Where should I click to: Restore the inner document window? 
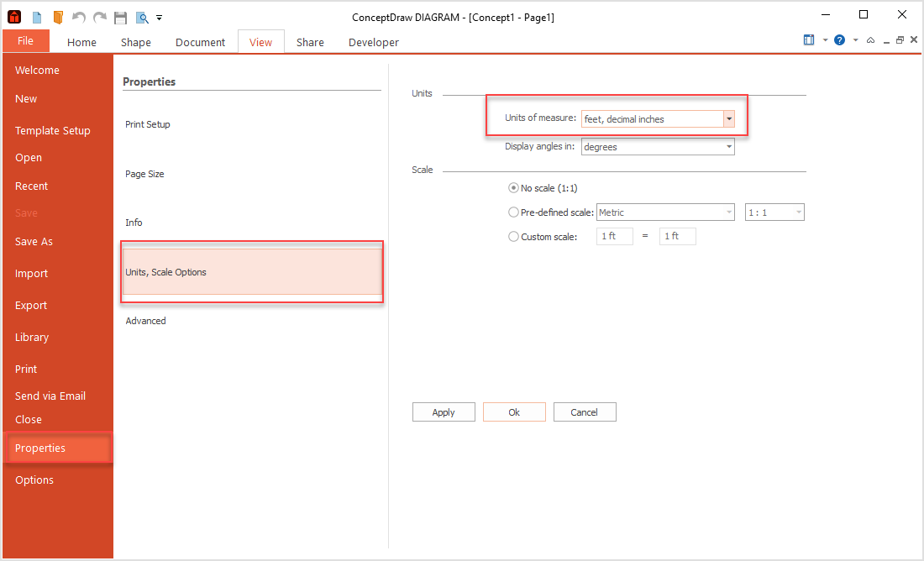900,40
